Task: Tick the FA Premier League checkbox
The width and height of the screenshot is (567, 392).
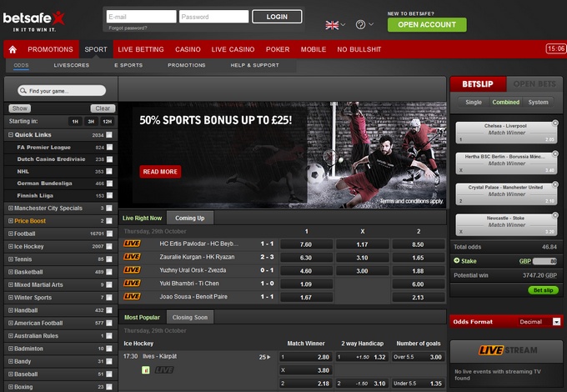Action: tap(109, 147)
